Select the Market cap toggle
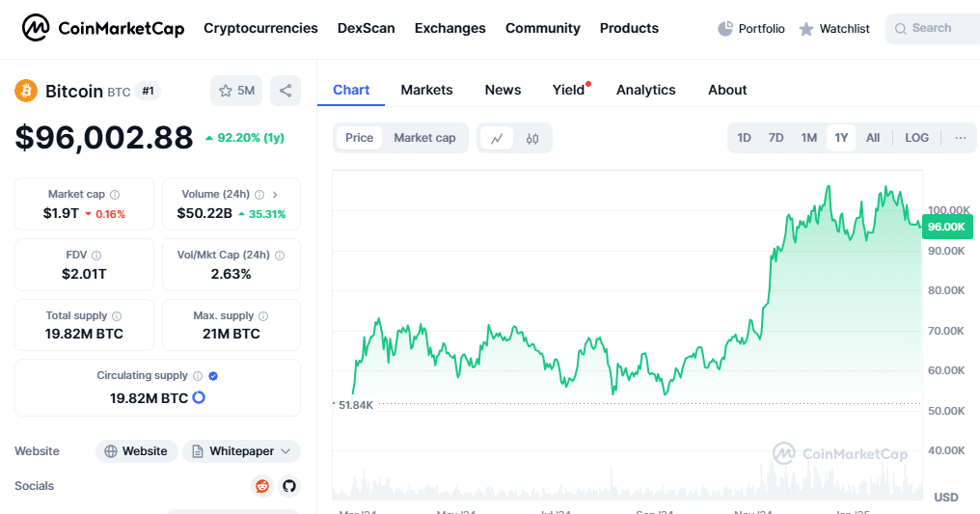 (424, 138)
